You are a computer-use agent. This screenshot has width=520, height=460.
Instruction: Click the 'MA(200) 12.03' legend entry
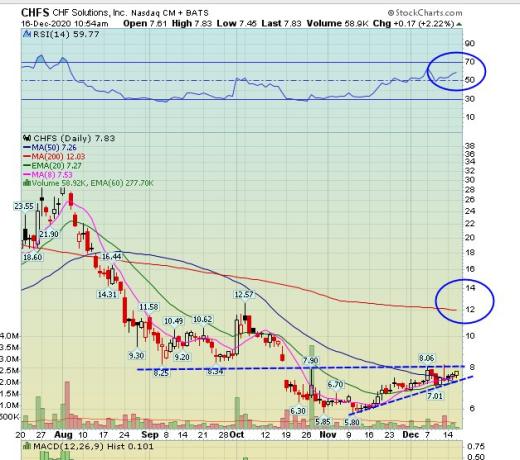point(58,156)
